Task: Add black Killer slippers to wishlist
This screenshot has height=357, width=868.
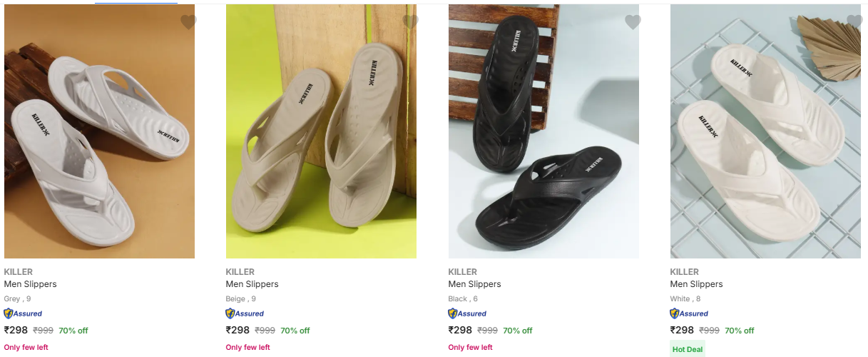Action: [633, 22]
